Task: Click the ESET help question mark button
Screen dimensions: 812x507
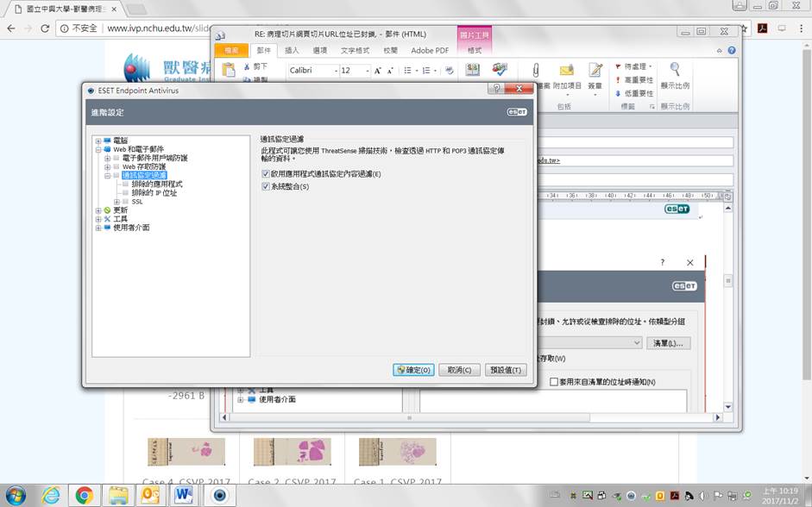Action: (495, 90)
